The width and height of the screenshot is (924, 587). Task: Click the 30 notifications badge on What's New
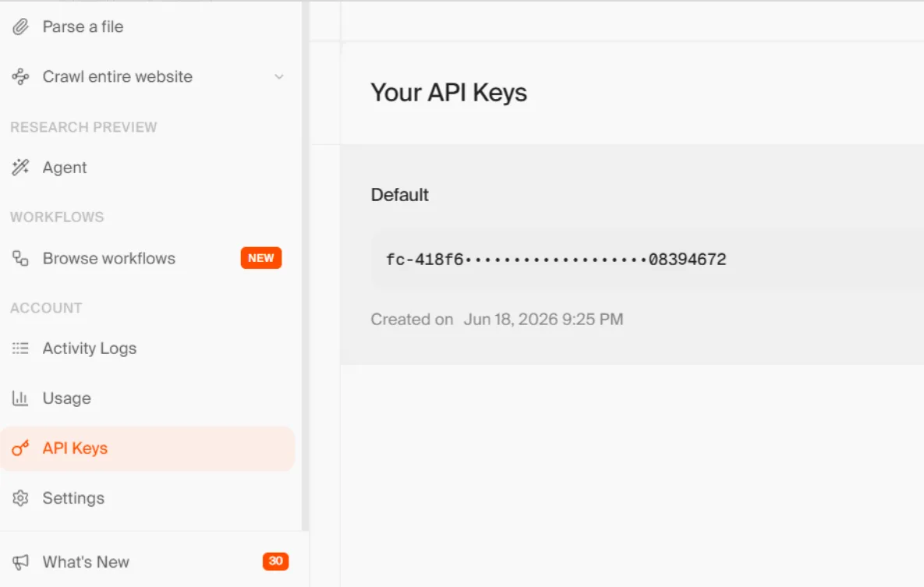pyautogui.click(x=276, y=561)
